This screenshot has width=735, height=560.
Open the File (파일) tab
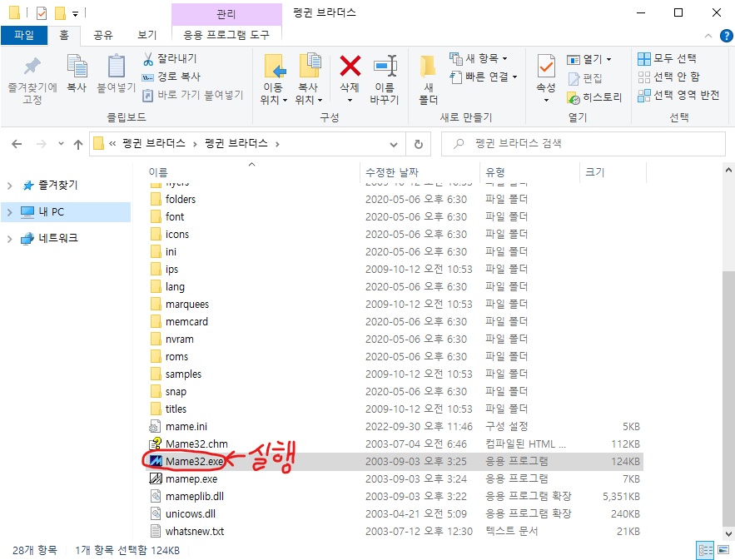(x=24, y=35)
